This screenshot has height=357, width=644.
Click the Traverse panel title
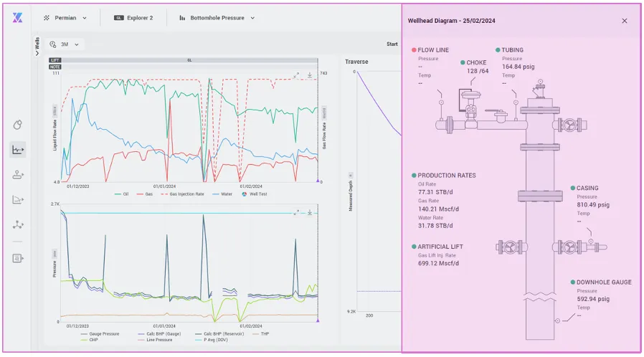(x=356, y=62)
